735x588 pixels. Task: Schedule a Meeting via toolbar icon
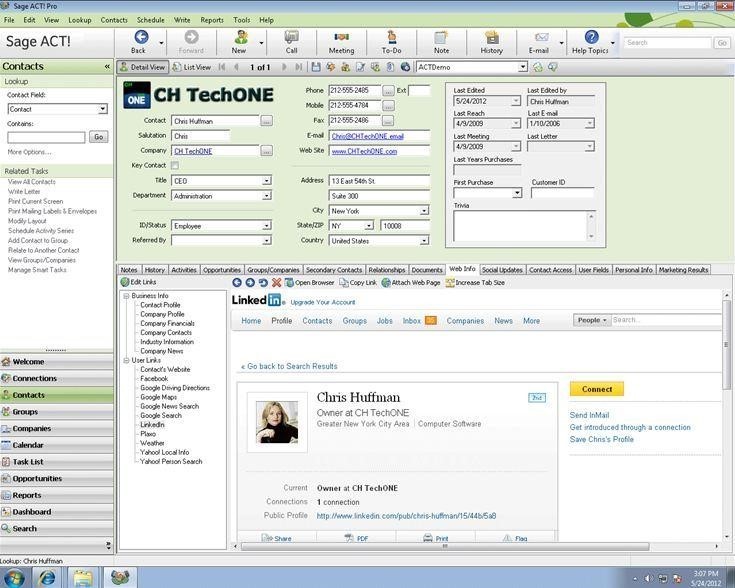click(x=341, y=38)
